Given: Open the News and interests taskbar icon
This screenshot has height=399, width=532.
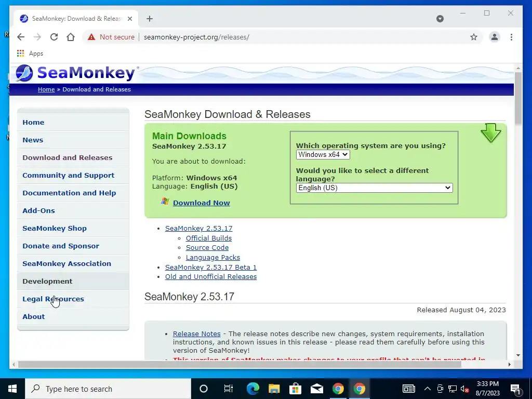Looking at the screenshot, I should pos(408,389).
